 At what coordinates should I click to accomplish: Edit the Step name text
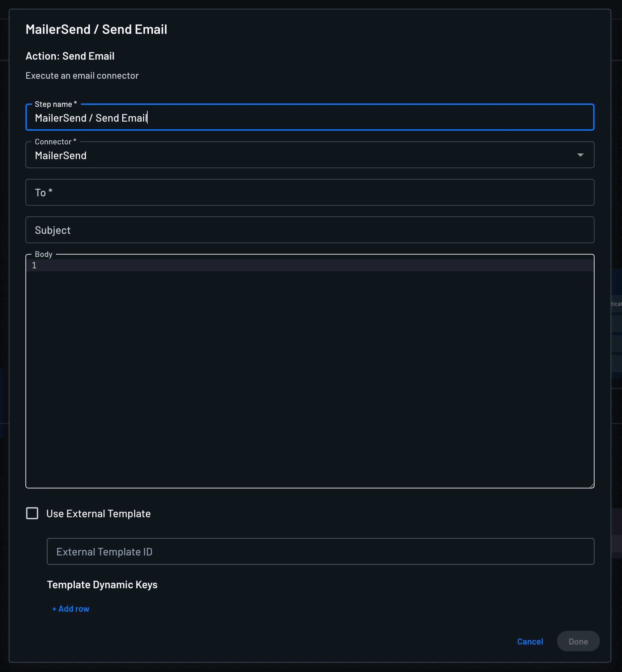tap(310, 118)
